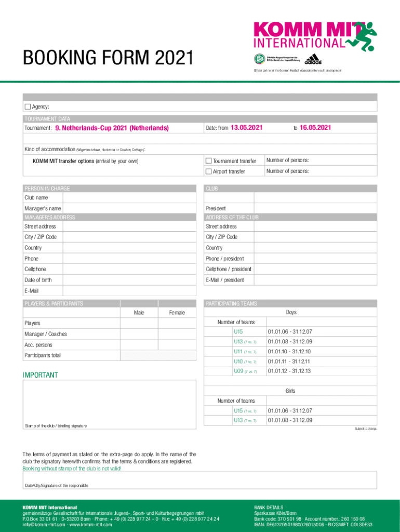Click the Female Acc. persons cell

click(177, 345)
